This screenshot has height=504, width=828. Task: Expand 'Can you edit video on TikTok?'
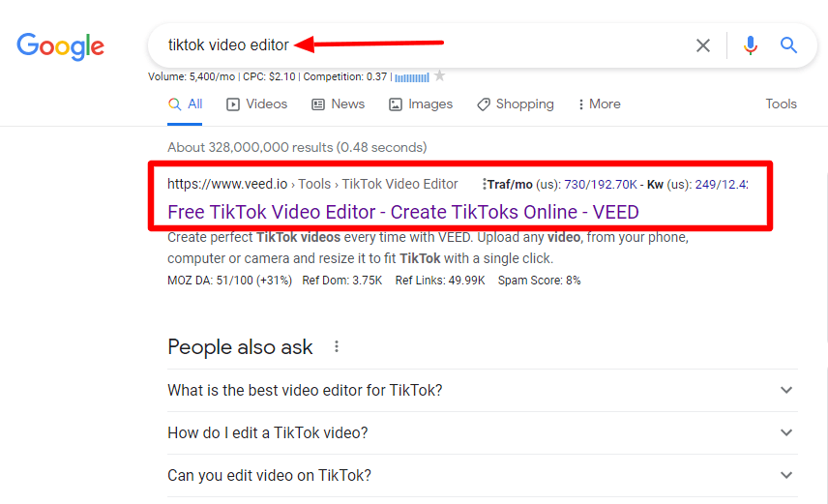pos(482,476)
